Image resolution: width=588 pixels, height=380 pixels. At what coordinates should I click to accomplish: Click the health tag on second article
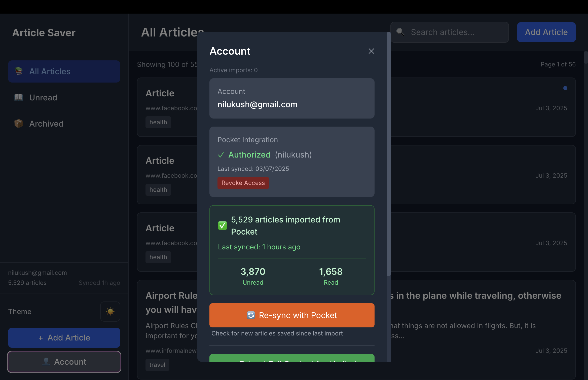158,190
